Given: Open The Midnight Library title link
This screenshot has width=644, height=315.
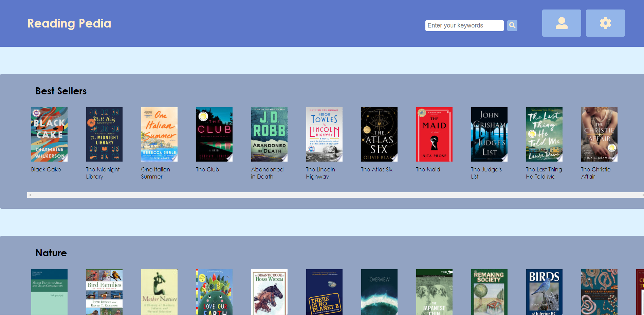Looking at the screenshot, I should tap(102, 173).
